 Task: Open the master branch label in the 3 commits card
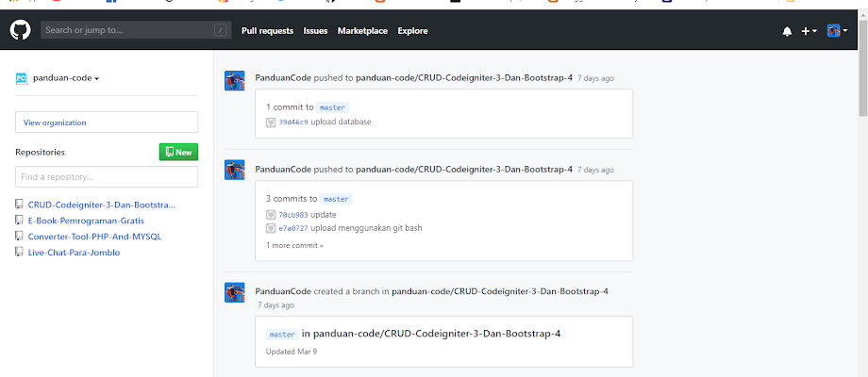pos(337,199)
